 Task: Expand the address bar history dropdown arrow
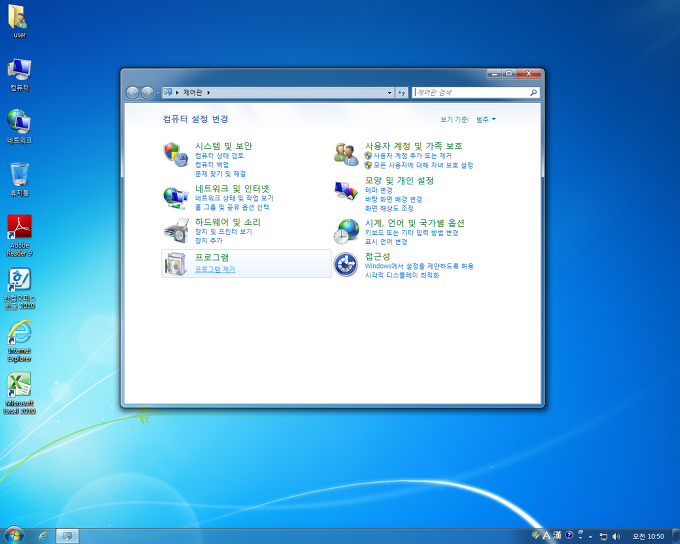[x=389, y=92]
